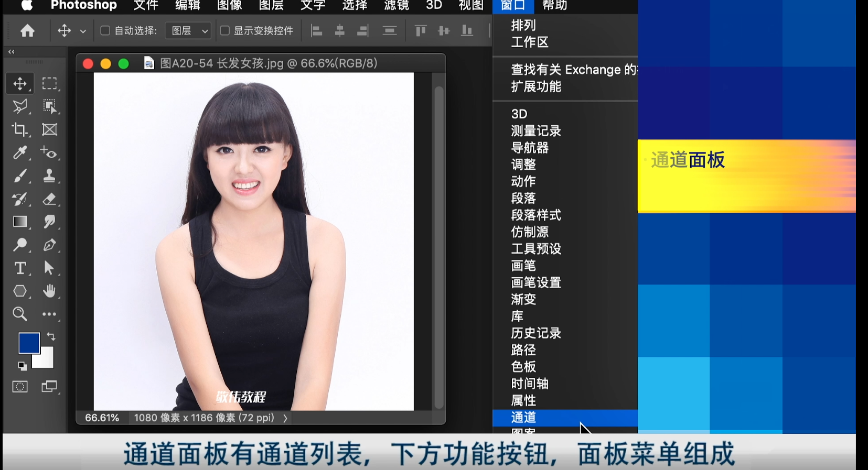Screen dimensions: 868x470
Task: Open the 滤镜 menu
Action: point(397,5)
